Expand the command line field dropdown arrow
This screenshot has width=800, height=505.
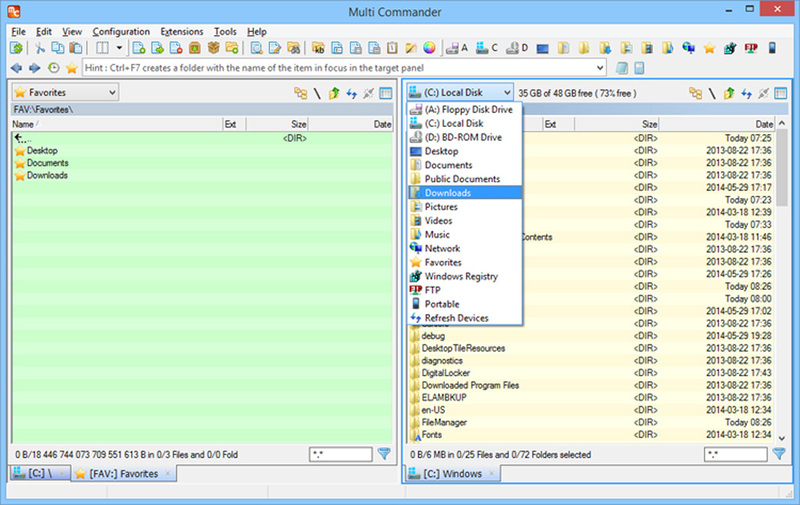click(x=600, y=68)
